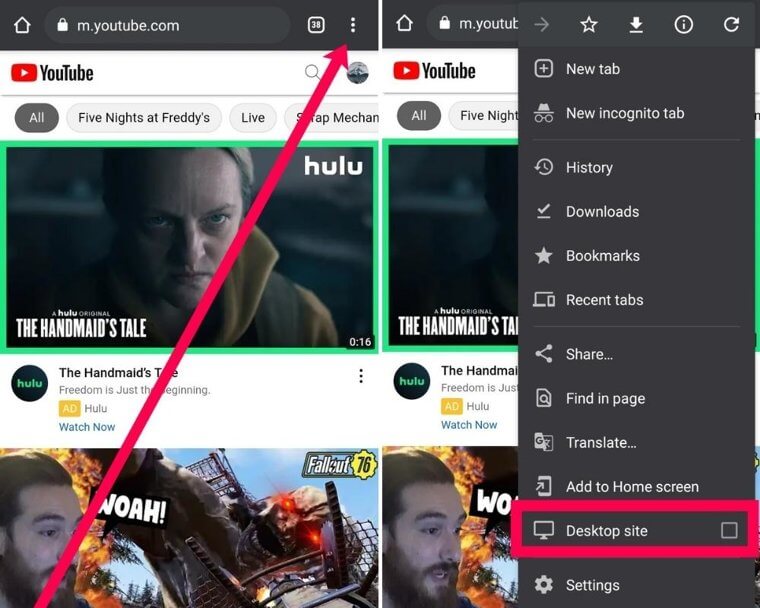This screenshot has width=760, height=608.
Task: Open page info icon in Chrome menu
Action: 683,24
